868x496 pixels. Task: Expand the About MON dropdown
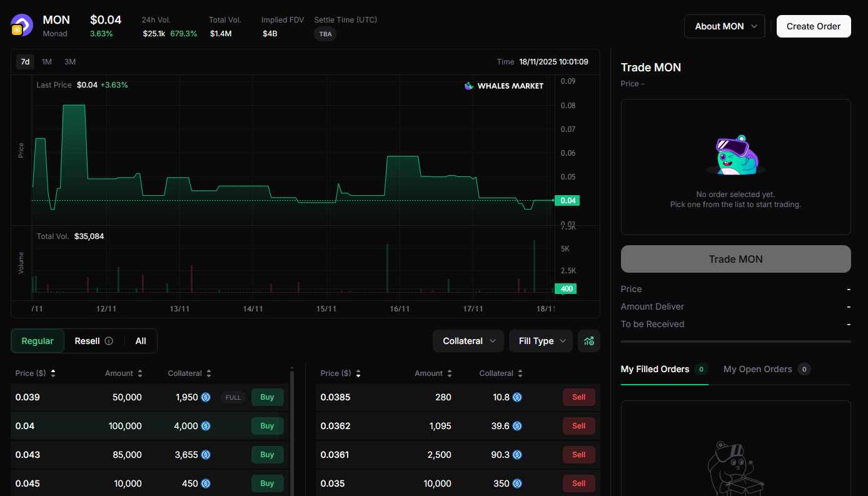click(x=724, y=26)
